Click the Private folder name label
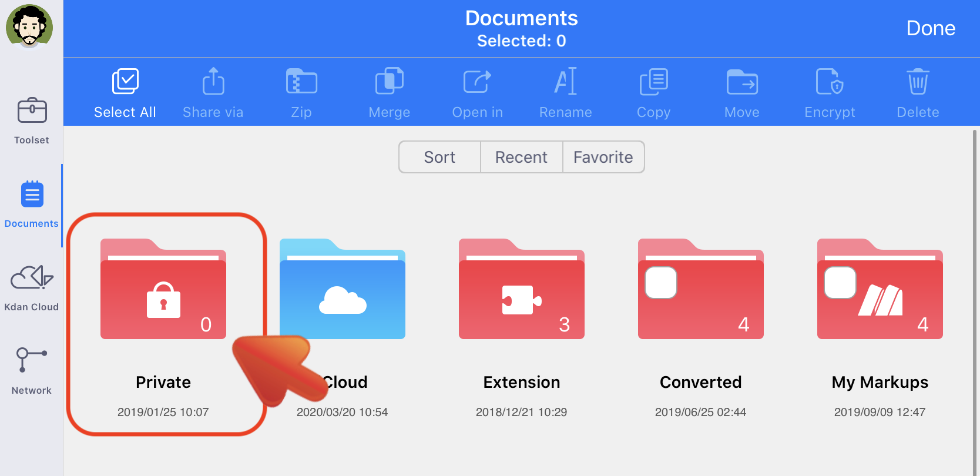This screenshot has height=476, width=980. click(163, 382)
